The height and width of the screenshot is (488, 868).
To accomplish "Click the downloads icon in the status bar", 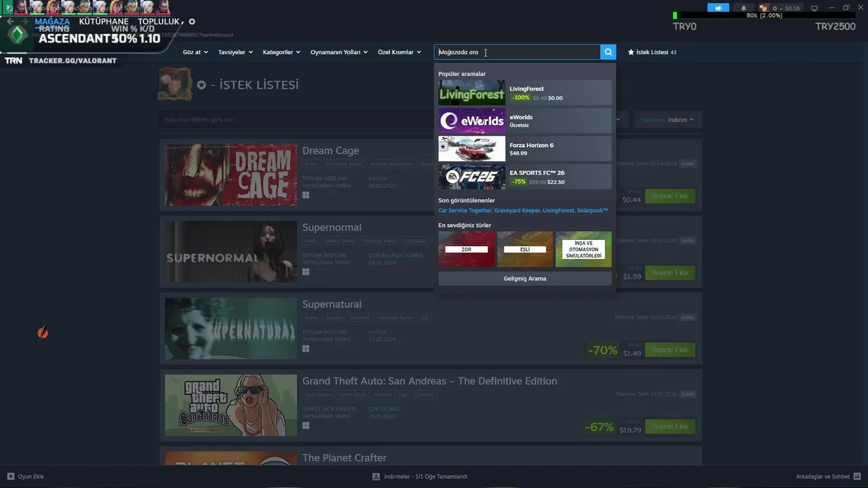I will [376, 476].
